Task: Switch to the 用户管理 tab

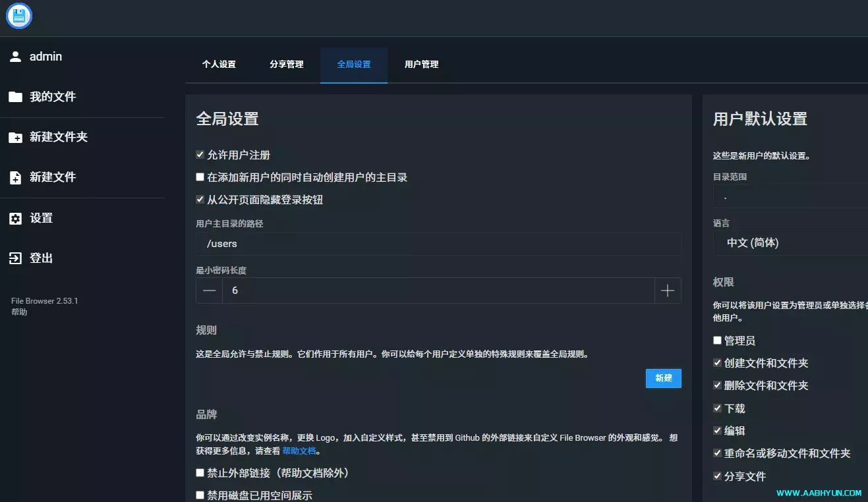Action: tap(421, 65)
